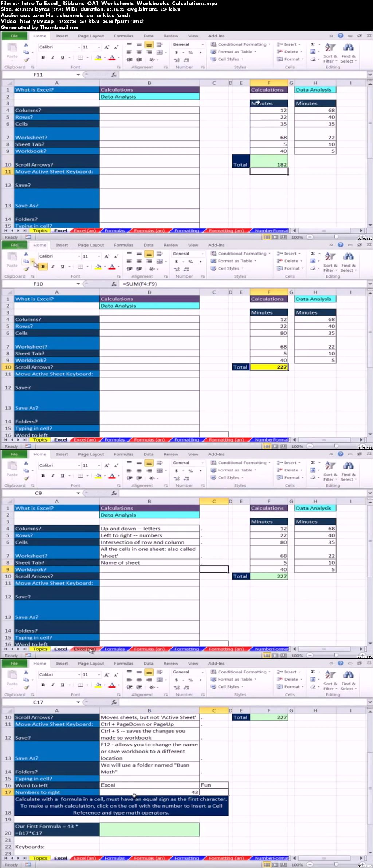Open Find & Select in the Name Box F11 frame

[x=349, y=53]
